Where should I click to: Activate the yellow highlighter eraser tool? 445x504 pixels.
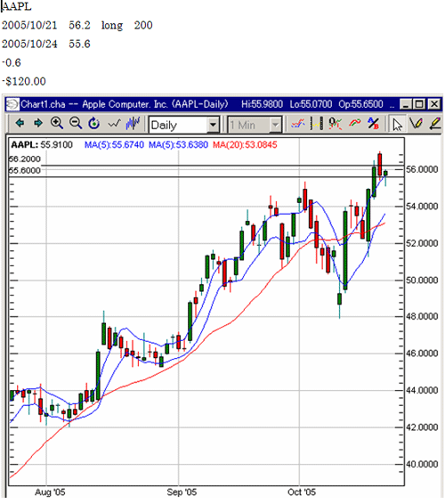click(435, 124)
